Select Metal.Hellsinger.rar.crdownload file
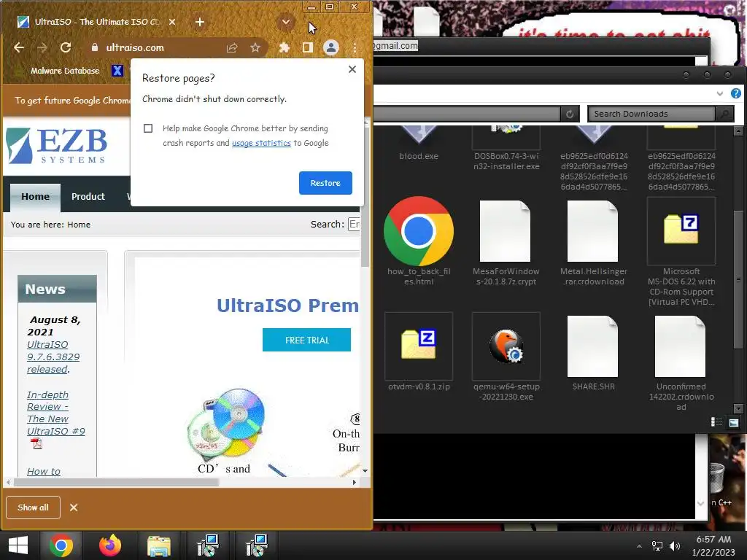Image resolution: width=747 pixels, height=560 pixels. [x=593, y=243]
